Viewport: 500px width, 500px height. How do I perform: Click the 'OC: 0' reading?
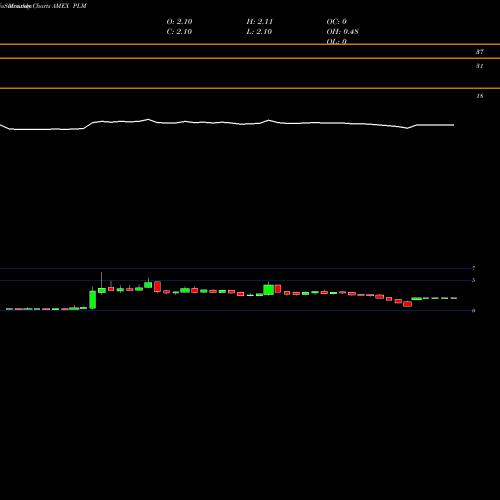[x=337, y=22]
